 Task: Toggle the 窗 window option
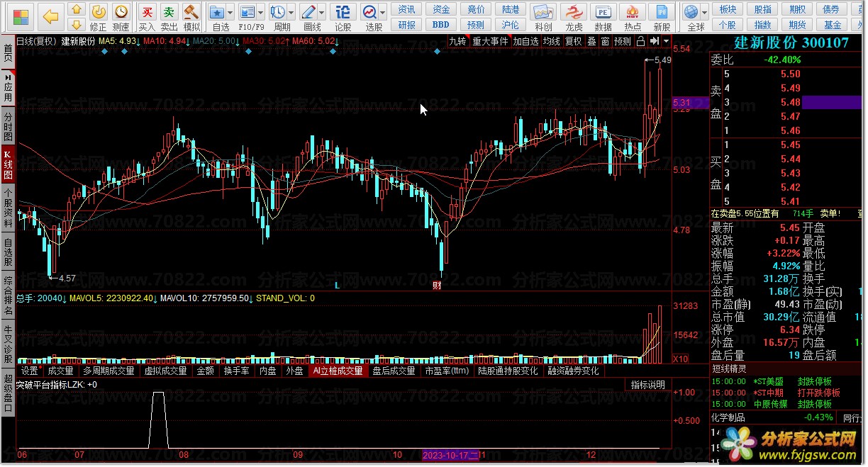pyautogui.click(x=605, y=41)
